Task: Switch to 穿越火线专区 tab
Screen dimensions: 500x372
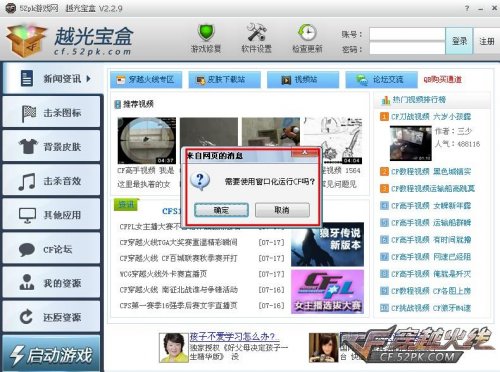Action: point(146,80)
